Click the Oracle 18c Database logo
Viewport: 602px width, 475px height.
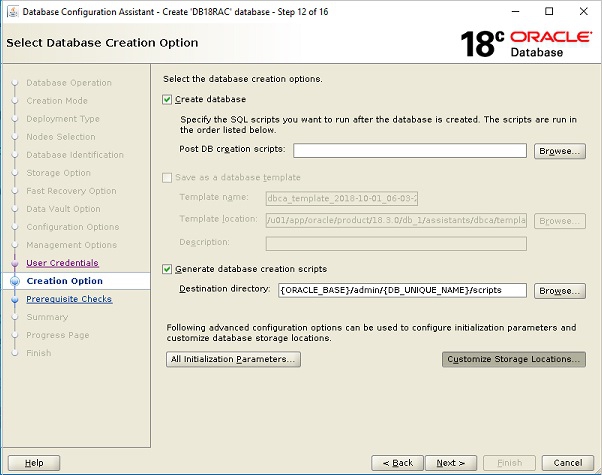tap(526, 44)
